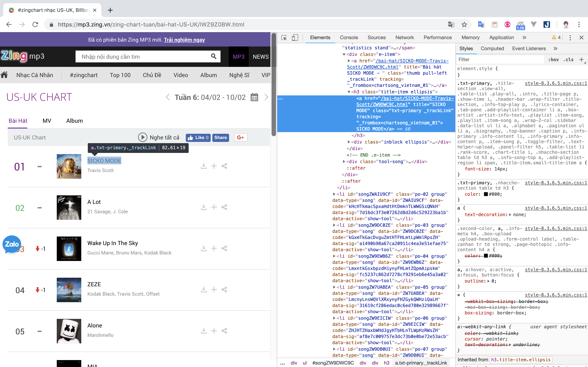The height and width of the screenshot is (367, 588).
Task: Click the search magnifier icon in Zing search box
Action: click(214, 56)
